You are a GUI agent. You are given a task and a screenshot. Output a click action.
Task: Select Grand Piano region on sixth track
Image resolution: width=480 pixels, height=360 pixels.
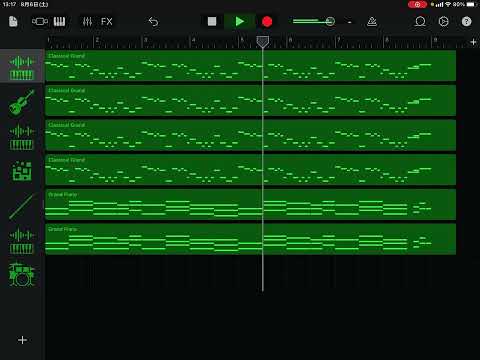[250, 239]
